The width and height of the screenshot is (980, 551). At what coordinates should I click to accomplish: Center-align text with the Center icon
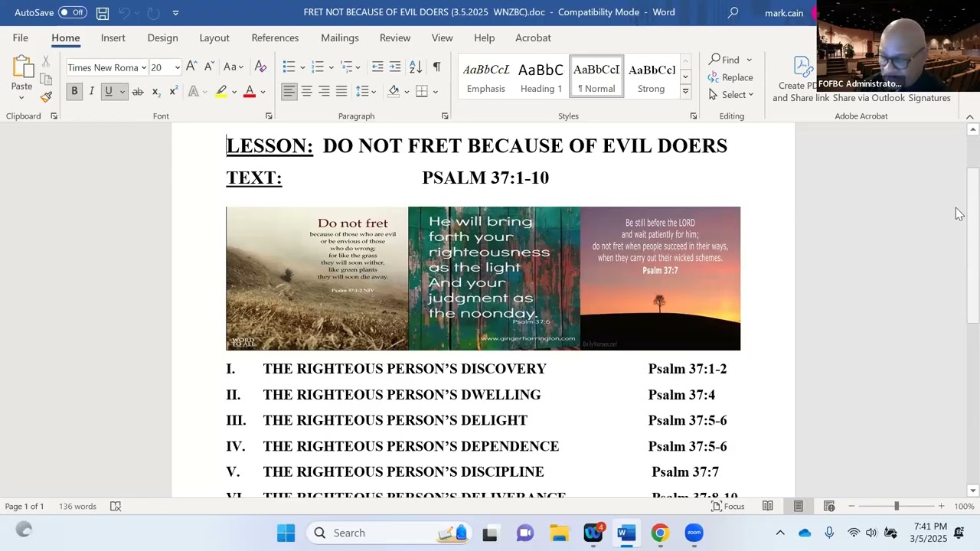[306, 91]
